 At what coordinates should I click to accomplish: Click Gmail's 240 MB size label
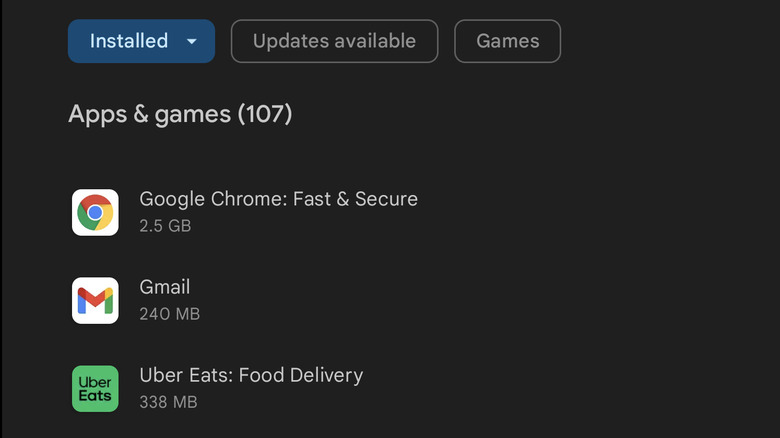[x=170, y=314]
